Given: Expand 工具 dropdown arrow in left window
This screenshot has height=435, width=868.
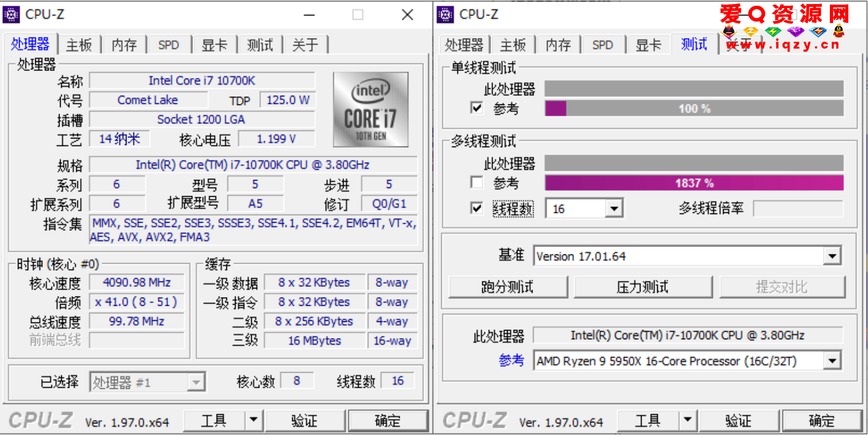Looking at the screenshot, I should pyautogui.click(x=254, y=421).
